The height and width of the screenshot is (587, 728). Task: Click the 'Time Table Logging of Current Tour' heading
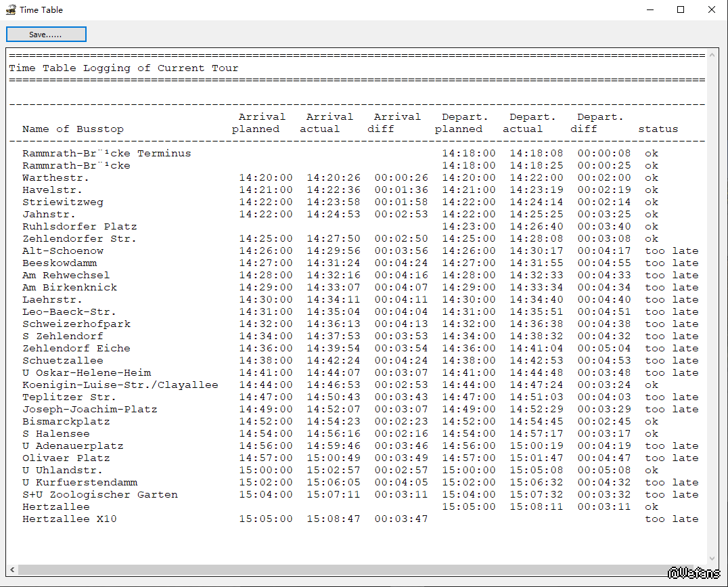[x=123, y=68]
